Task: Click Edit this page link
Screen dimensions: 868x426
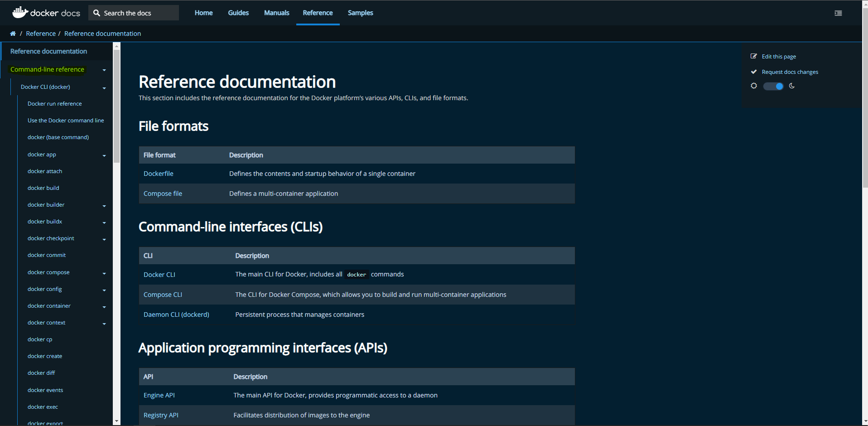Action: 779,57
